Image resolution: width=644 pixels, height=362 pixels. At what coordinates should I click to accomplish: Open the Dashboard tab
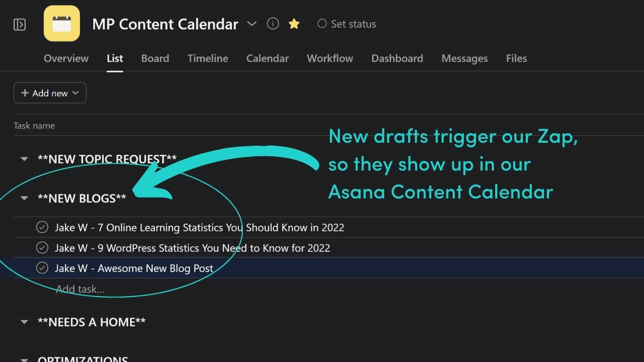pos(397,58)
